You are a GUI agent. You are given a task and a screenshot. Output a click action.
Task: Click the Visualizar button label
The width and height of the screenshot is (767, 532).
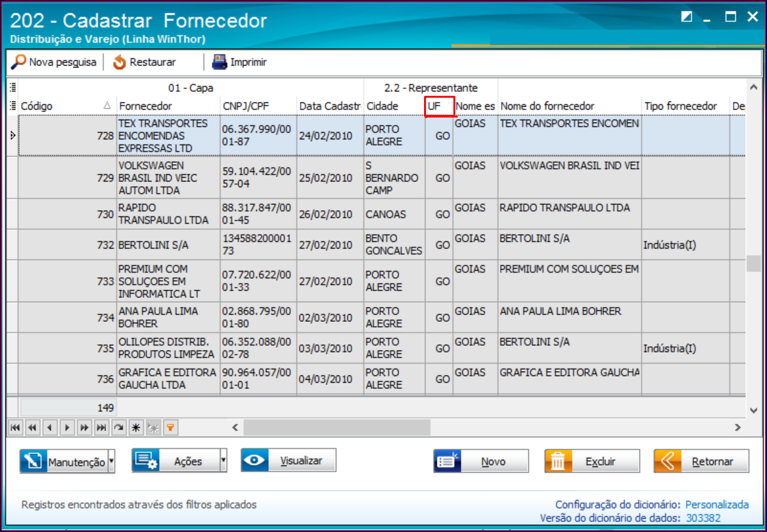(301, 460)
